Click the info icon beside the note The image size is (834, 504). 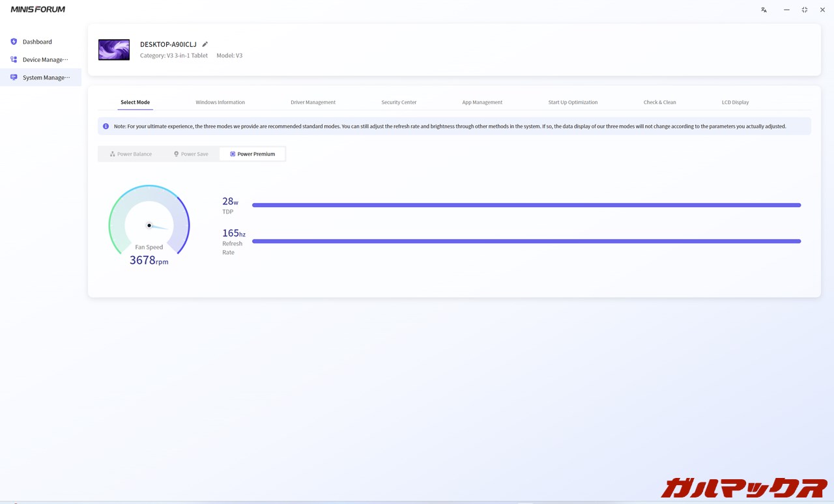[x=106, y=126]
